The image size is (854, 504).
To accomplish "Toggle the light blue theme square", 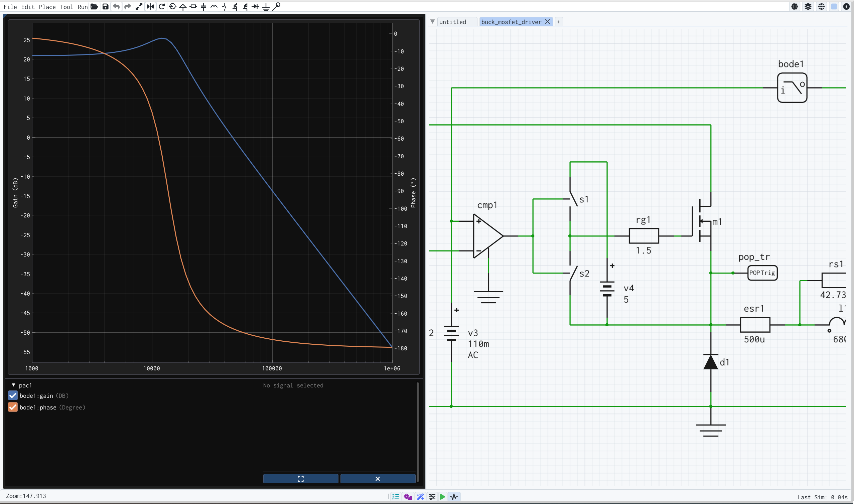I will (834, 6).
